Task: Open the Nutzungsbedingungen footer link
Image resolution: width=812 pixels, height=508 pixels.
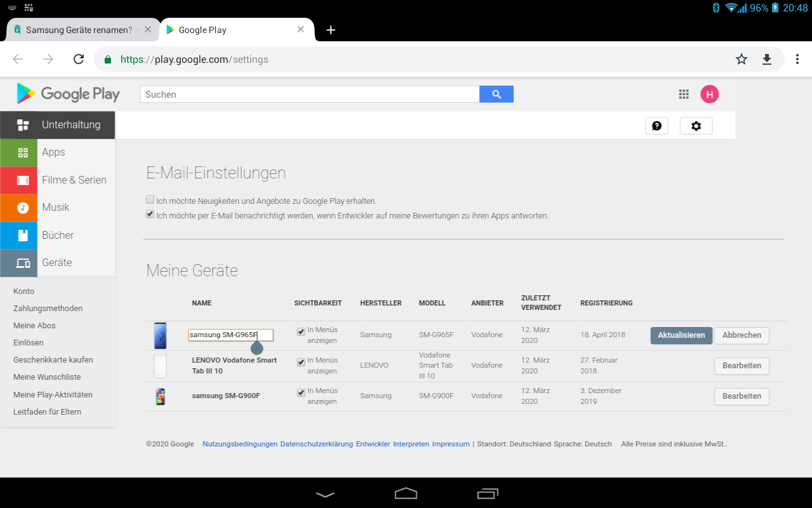Action: [x=240, y=444]
